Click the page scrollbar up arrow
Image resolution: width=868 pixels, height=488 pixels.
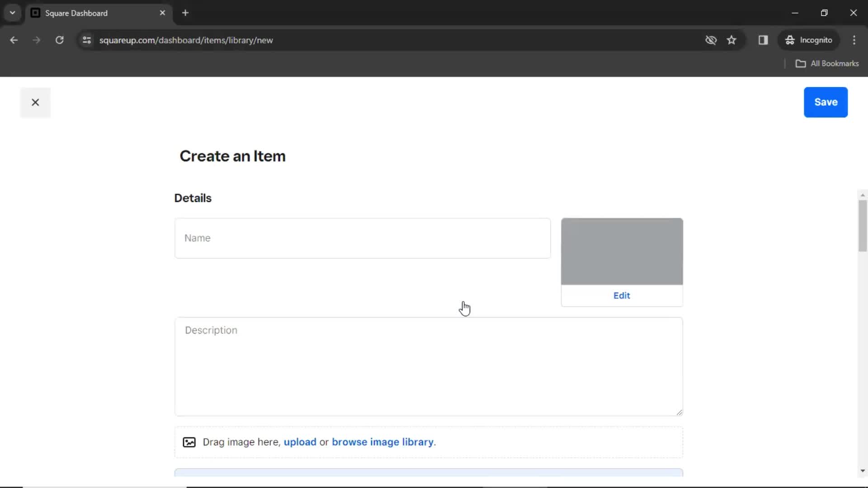click(x=863, y=195)
